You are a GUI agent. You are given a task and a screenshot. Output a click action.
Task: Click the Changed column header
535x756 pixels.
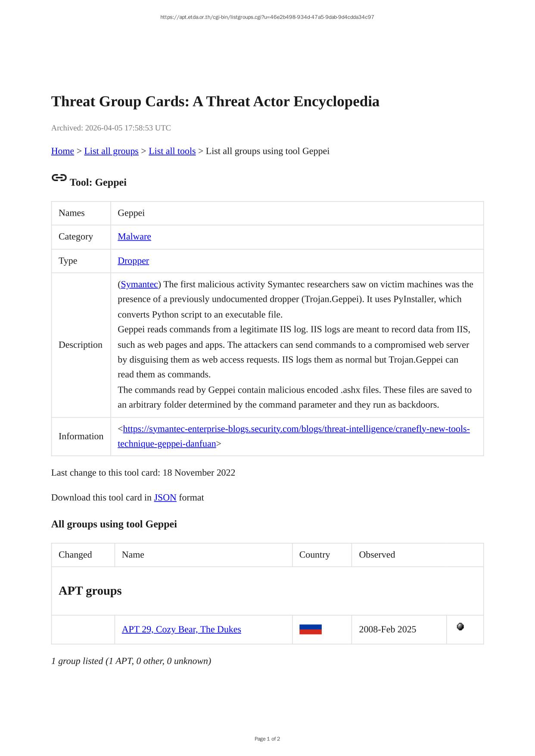(x=75, y=555)
